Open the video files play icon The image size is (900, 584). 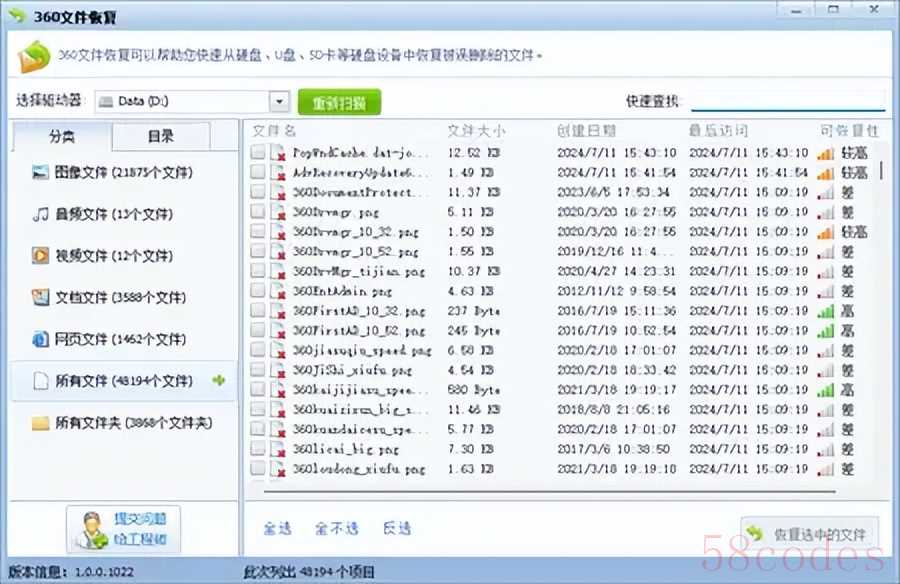pos(40,256)
